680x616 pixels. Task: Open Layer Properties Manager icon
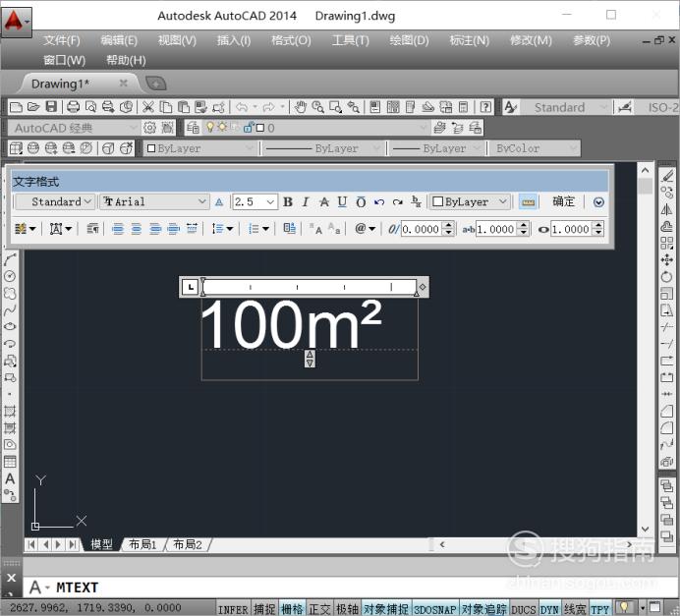193,128
